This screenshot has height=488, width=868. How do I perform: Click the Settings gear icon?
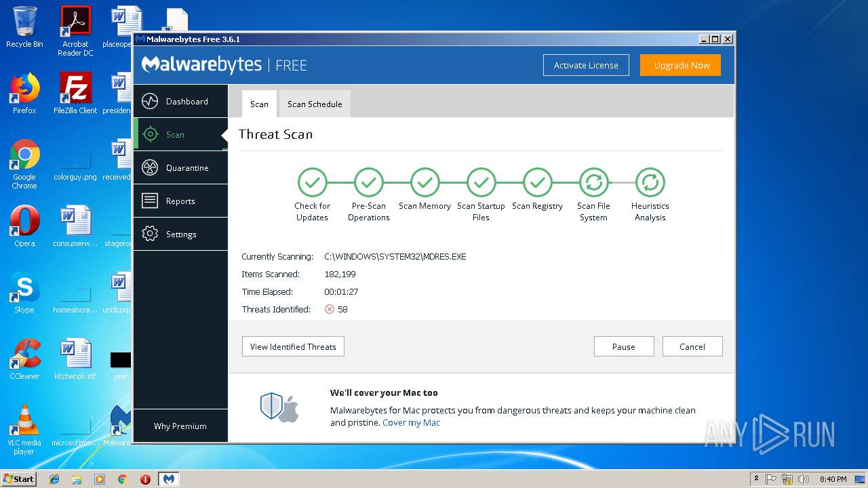pyautogui.click(x=150, y=234)
